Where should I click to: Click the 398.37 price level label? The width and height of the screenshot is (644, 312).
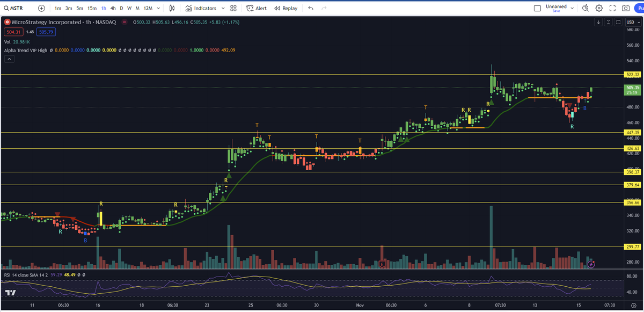(633, 172)
